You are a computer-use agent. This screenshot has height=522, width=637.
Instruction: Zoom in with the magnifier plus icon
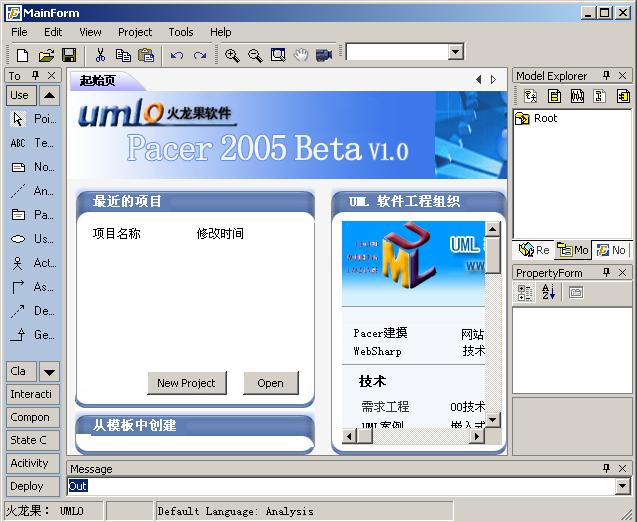coord(232,55)
